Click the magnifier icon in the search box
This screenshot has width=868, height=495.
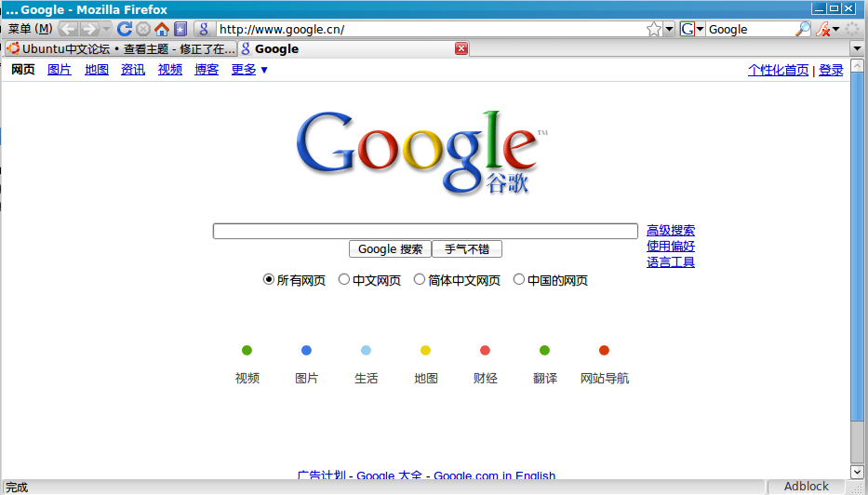(x=802, y=29)
